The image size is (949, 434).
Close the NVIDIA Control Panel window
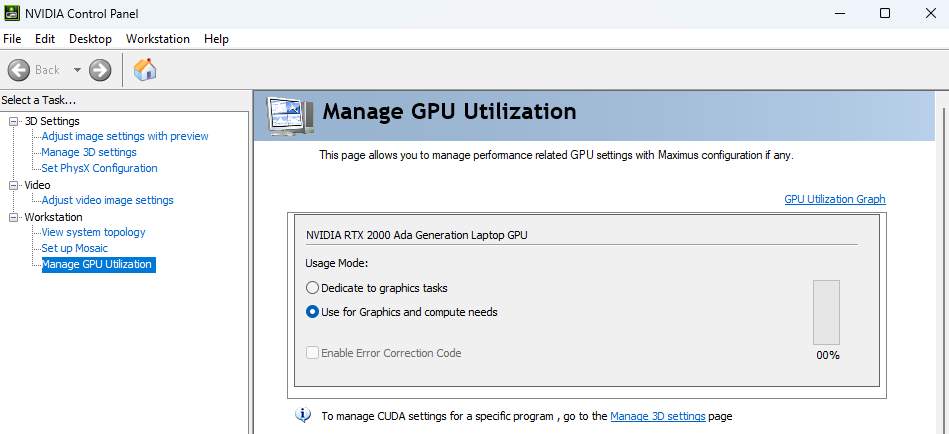tap(931, 13)
